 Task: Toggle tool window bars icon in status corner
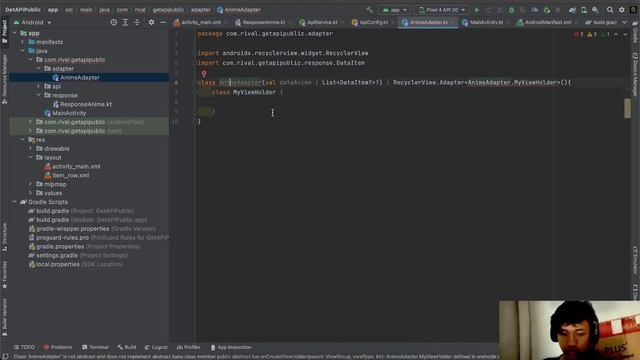[5, 356]
